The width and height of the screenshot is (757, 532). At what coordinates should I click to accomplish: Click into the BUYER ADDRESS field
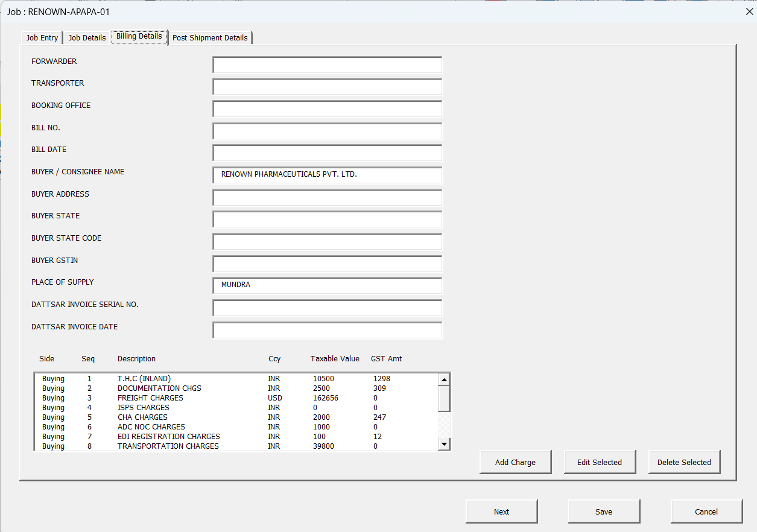[328, 198]
